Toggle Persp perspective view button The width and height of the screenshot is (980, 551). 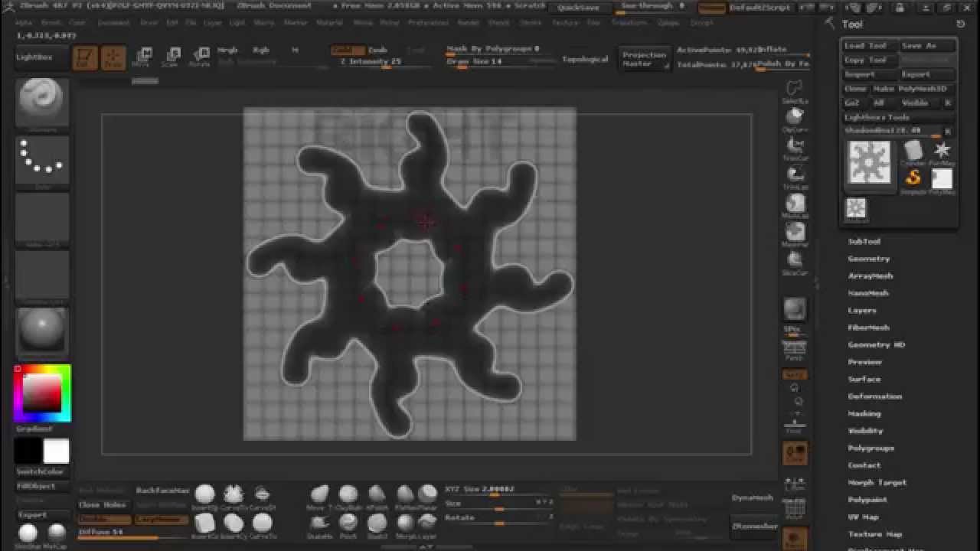pos(795,352)
